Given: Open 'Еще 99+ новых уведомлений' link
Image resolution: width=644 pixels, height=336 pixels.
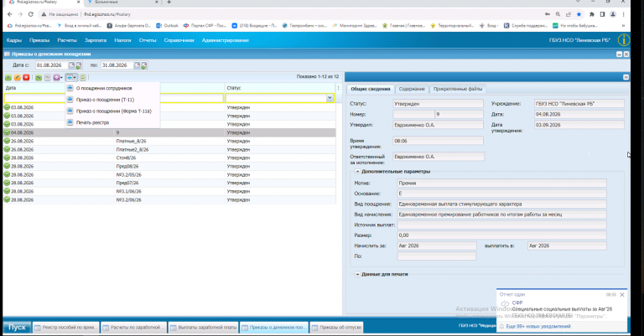Looking at the screenshot, I should click(538, 327).
